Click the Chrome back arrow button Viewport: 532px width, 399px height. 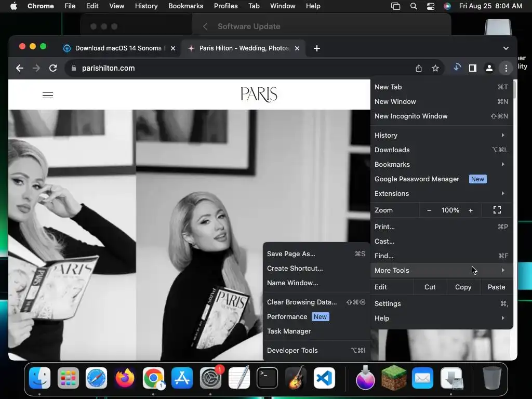[x=20, y=68]
